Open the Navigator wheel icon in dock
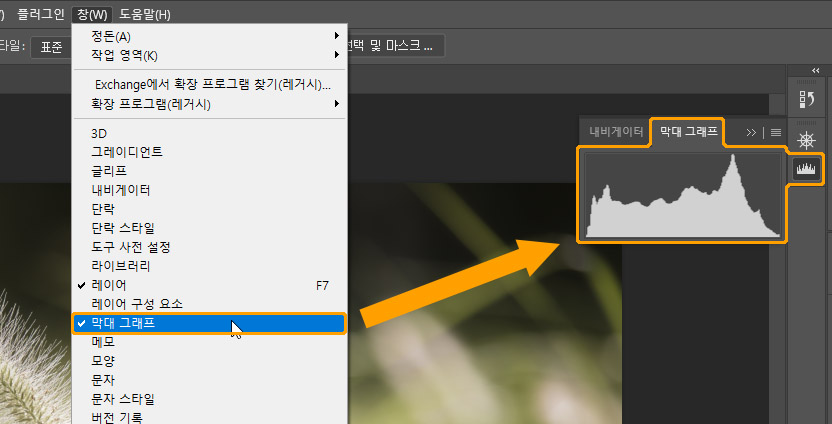The width and height of the screenshot is (832, 424). (x=807, y=141)
